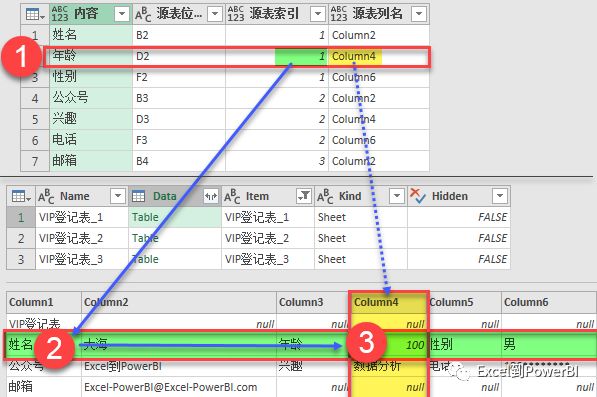Open the table menu icon beside Name column
This screenshot has width=597, height=397.
tap(21, 196)
